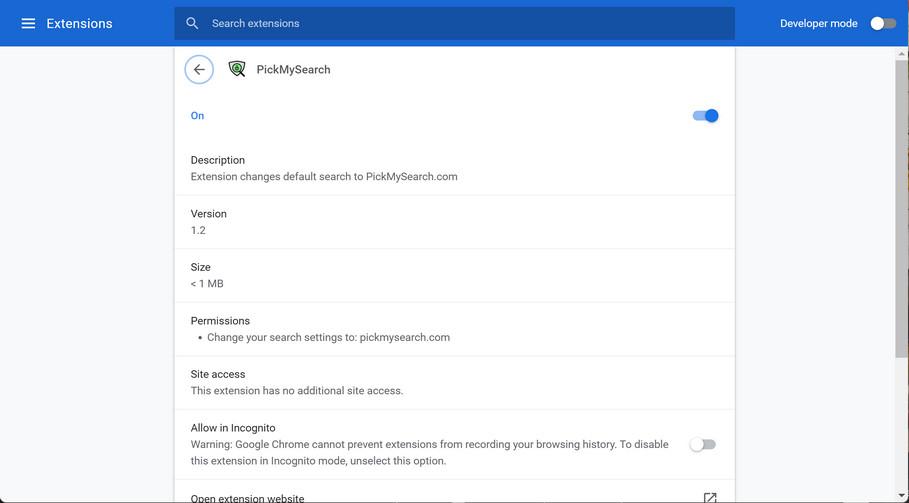This screenshot has height=503, width=909.
Task: Enable the Allow in Incognito switch
Action: tap(703, 444)
